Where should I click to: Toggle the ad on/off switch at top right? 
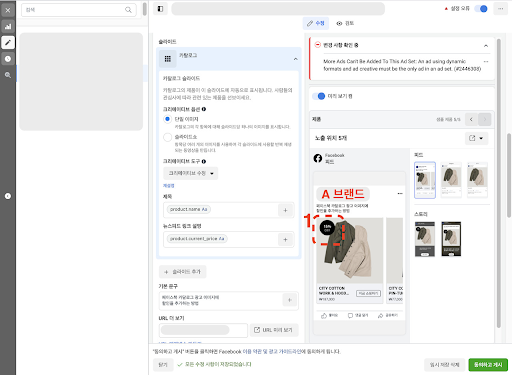click(x=481, y=9)
